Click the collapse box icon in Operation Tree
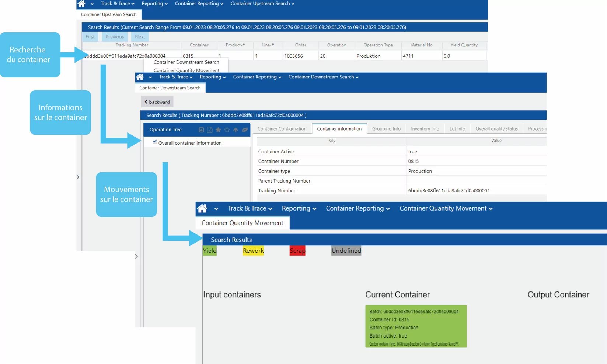This screenshot has height=364, width=607. pyautogui.click(x=201, y=130)
